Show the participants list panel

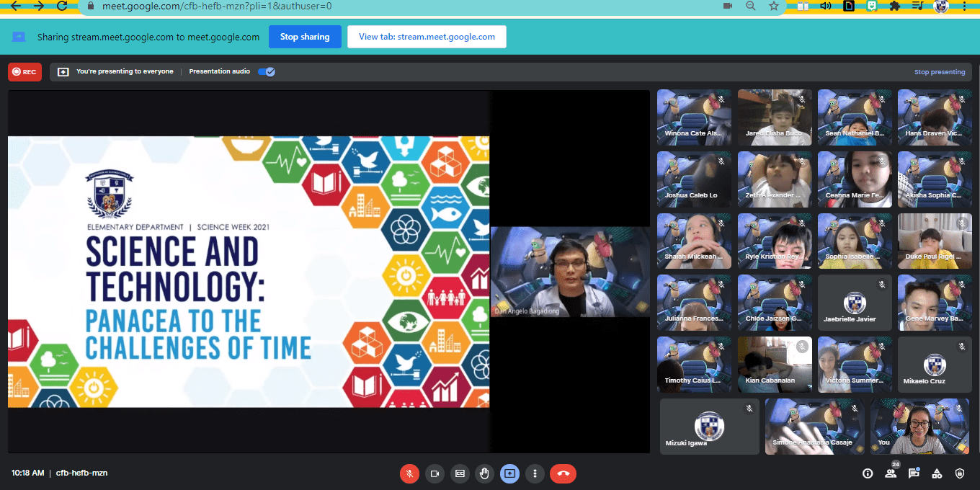coord(891,473)
